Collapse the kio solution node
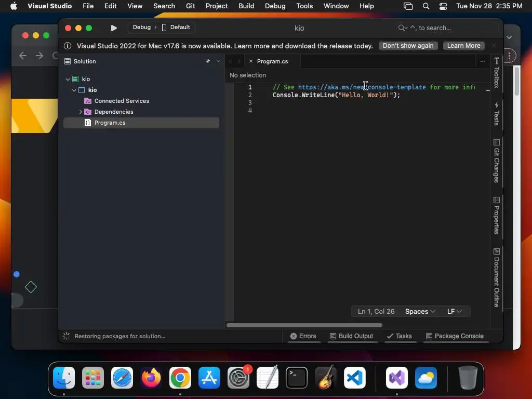The height and width of the screenshot is (399, 532). pos(68,79)
